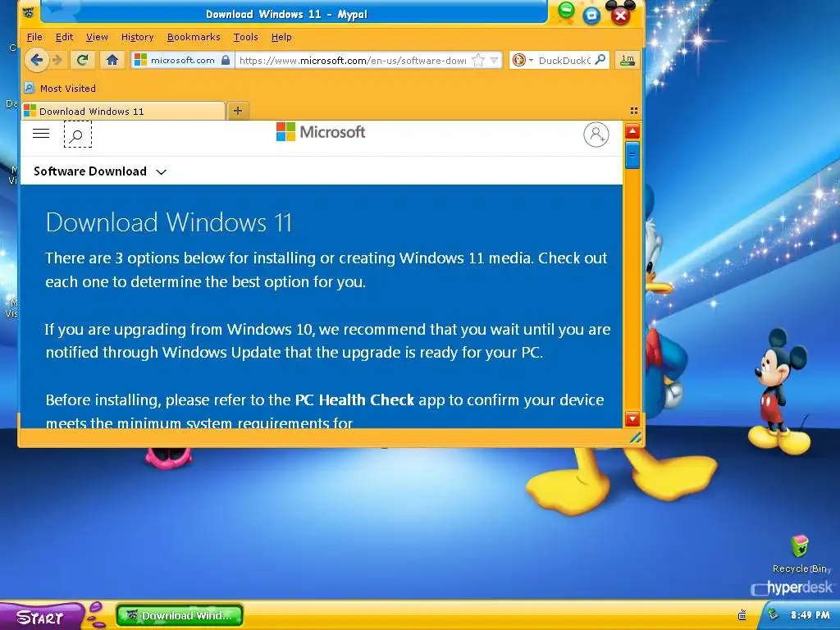Reload the page with the refresh icon
Viewport: 840px width, 630px height.
pos(83,60)
